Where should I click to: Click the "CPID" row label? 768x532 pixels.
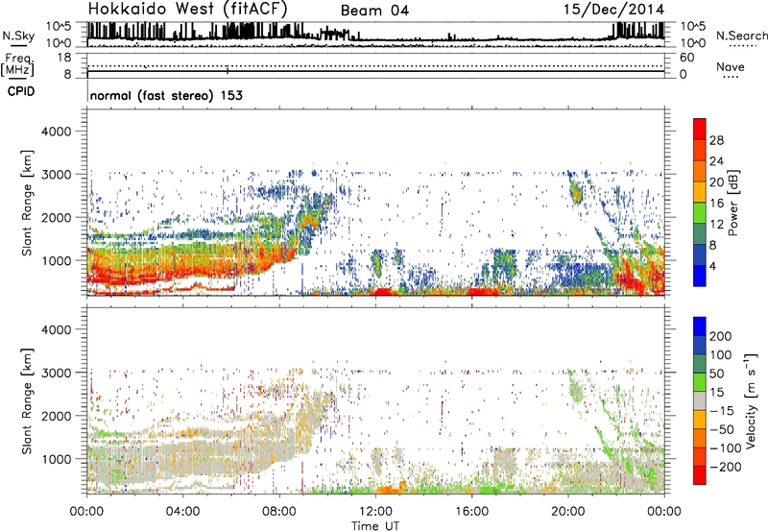(x=21, y=91)
